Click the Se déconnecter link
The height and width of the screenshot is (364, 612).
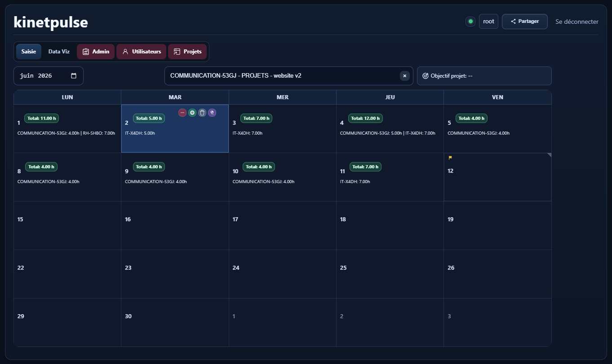pos(577,22)
